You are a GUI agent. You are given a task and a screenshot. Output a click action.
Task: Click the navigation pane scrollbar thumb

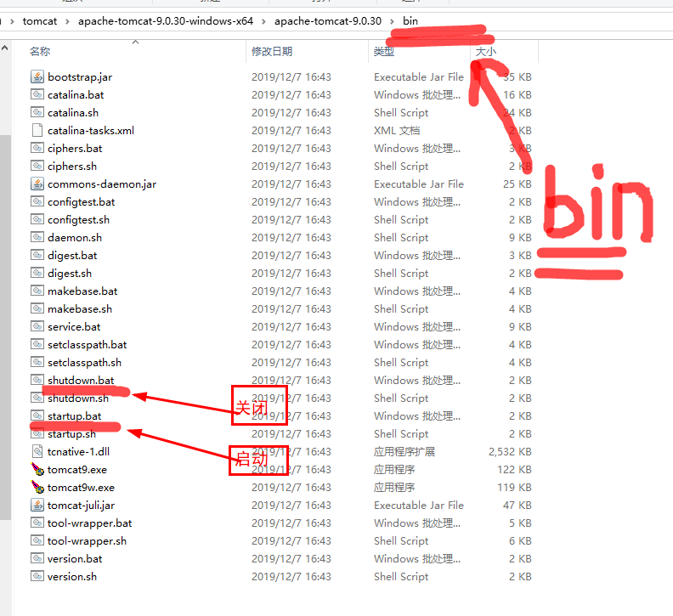(5, 327)
